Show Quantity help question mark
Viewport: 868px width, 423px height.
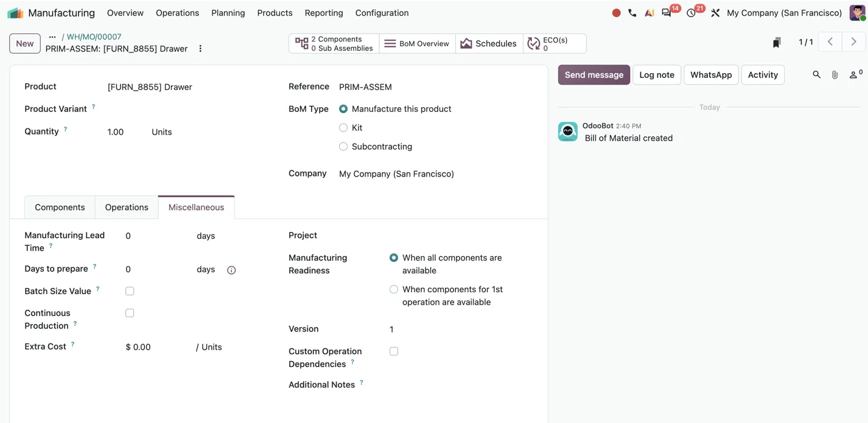(x=65, y=129)
